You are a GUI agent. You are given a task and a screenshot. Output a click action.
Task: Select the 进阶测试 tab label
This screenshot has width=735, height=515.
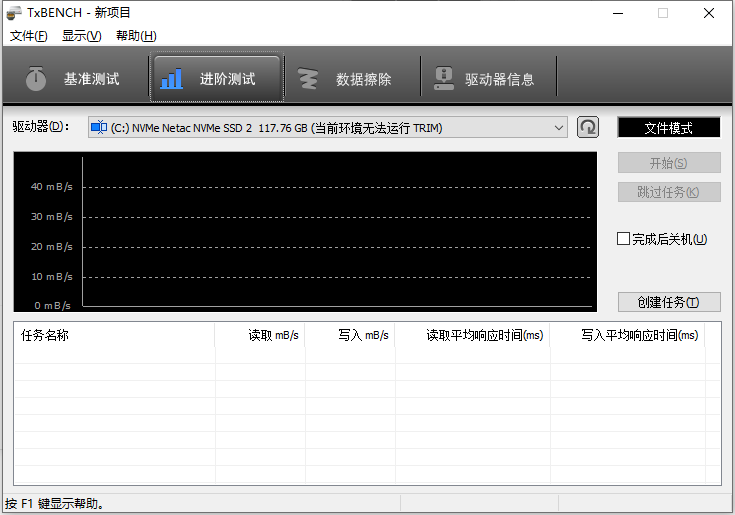click(228, 79)
